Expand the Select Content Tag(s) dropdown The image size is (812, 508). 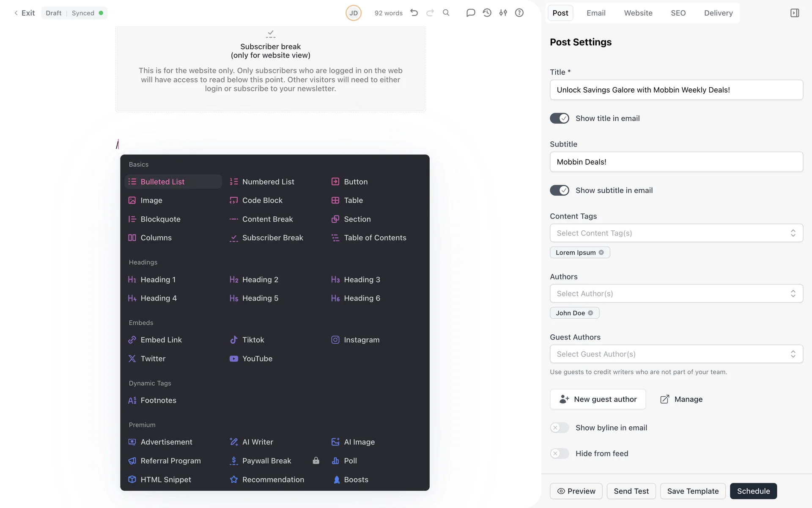click(676, 233)
